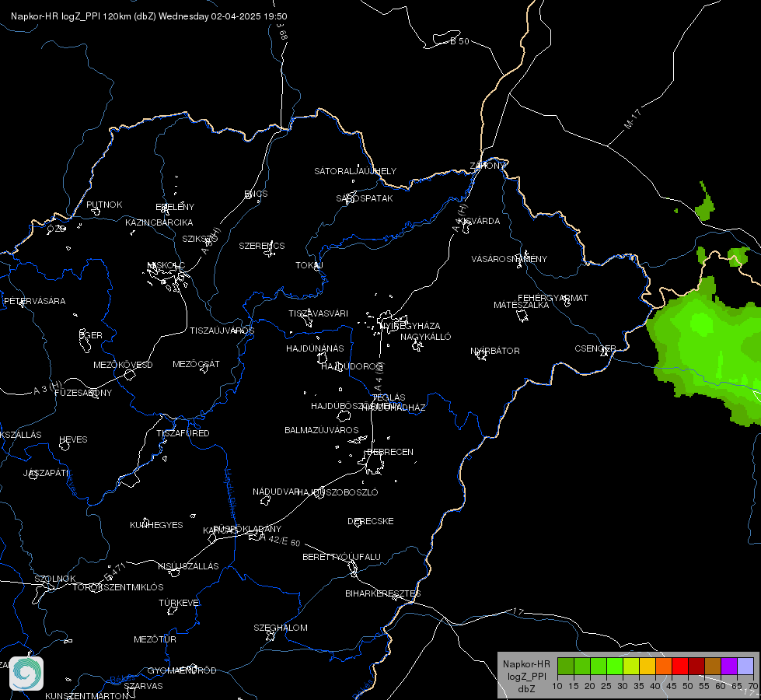Select the HAJDÚNÁNÁS label

tap(315, 348)
